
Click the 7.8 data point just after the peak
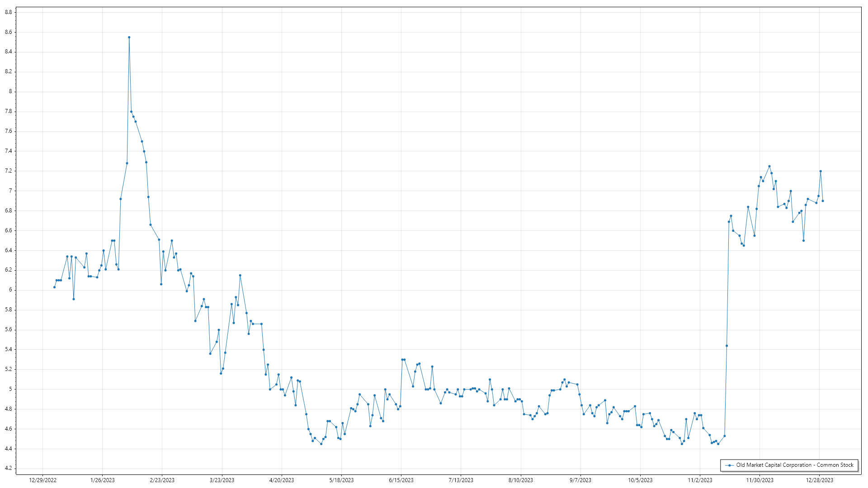point(132,112)
